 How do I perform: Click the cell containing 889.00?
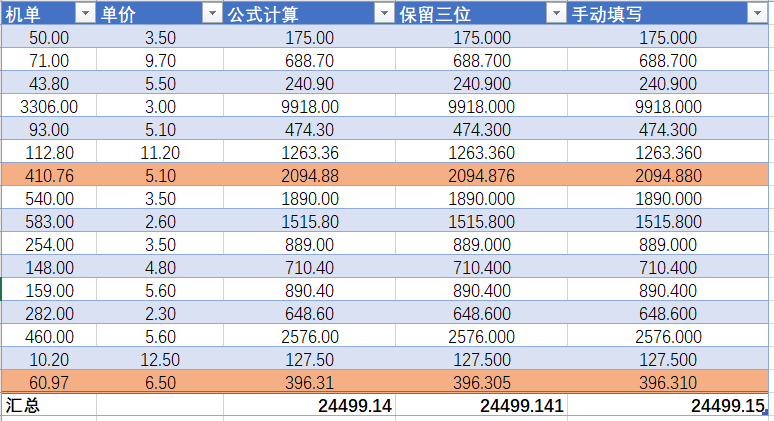tap(310, 245)
